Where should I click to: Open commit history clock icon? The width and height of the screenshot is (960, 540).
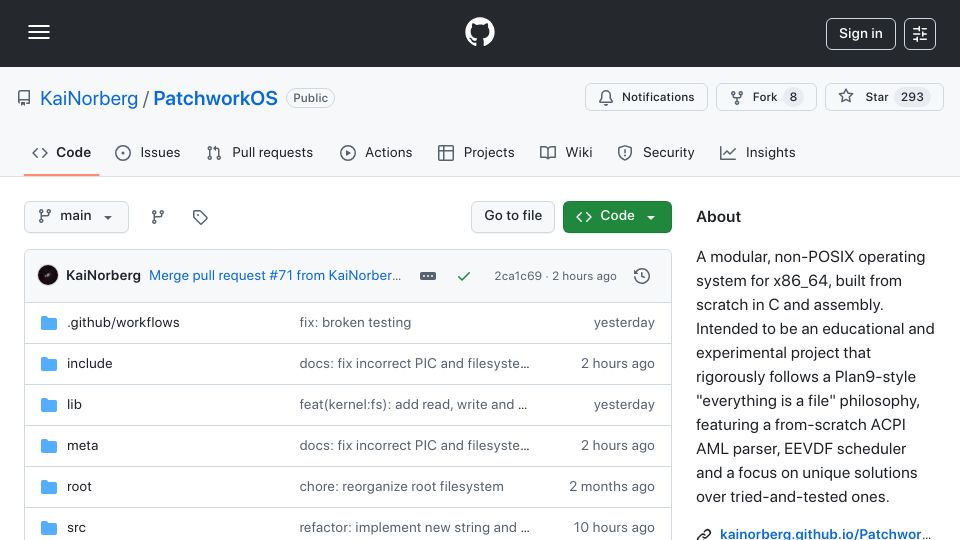(642, 276)
